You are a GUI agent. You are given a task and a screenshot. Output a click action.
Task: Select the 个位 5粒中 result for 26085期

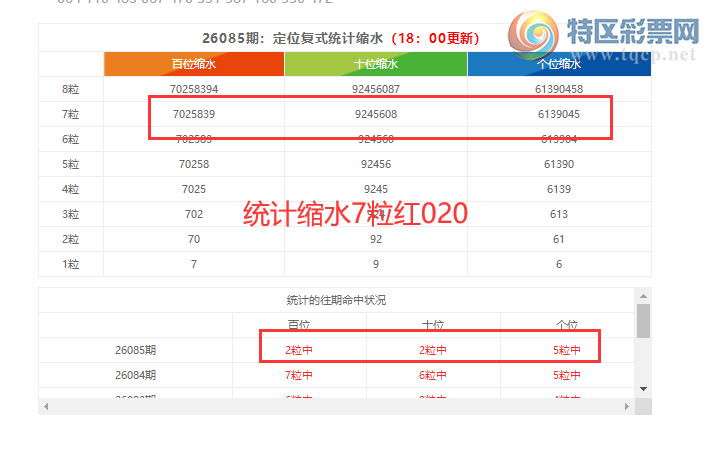click(x=567, y=350)
